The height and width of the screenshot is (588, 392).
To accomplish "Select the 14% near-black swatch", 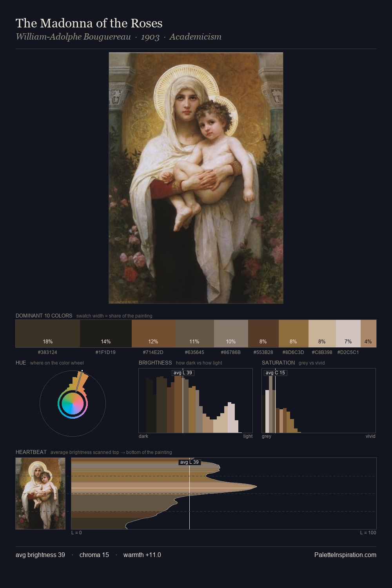I will (x=106, y=334).
